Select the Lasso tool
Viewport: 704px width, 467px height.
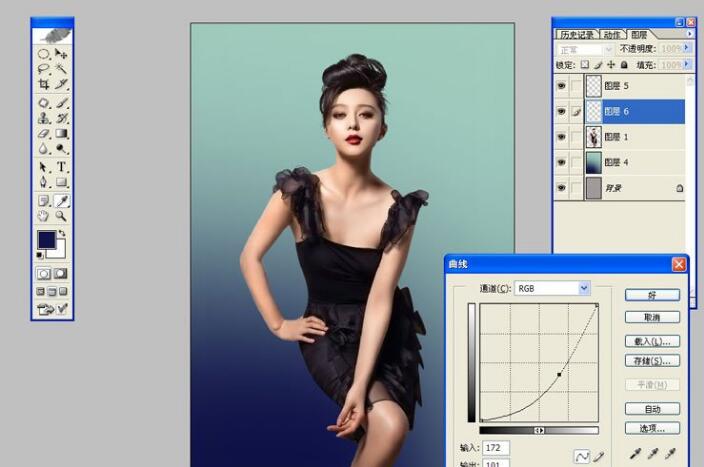pos(43,69)
